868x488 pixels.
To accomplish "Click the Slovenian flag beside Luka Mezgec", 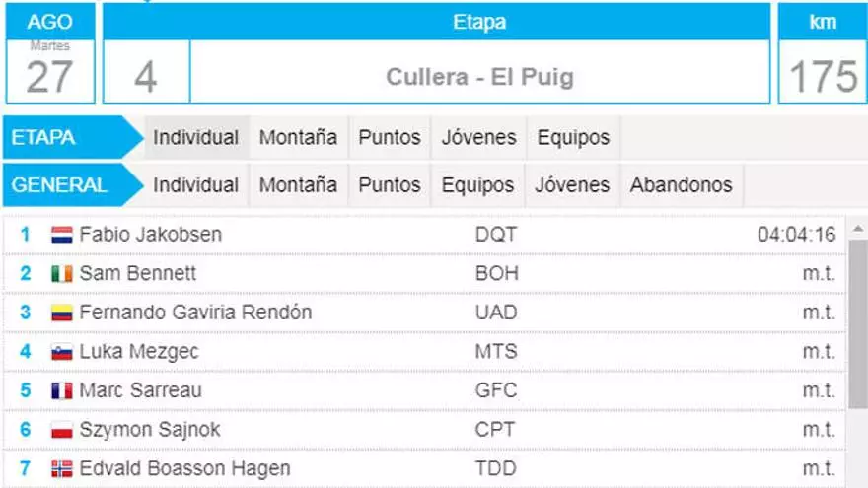I will [x=62, y=352].
